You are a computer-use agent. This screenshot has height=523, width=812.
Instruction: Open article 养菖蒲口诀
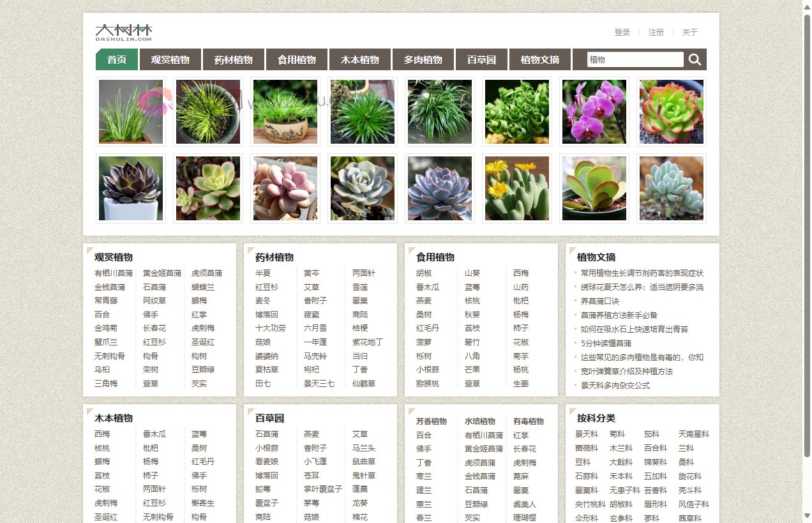599,301
